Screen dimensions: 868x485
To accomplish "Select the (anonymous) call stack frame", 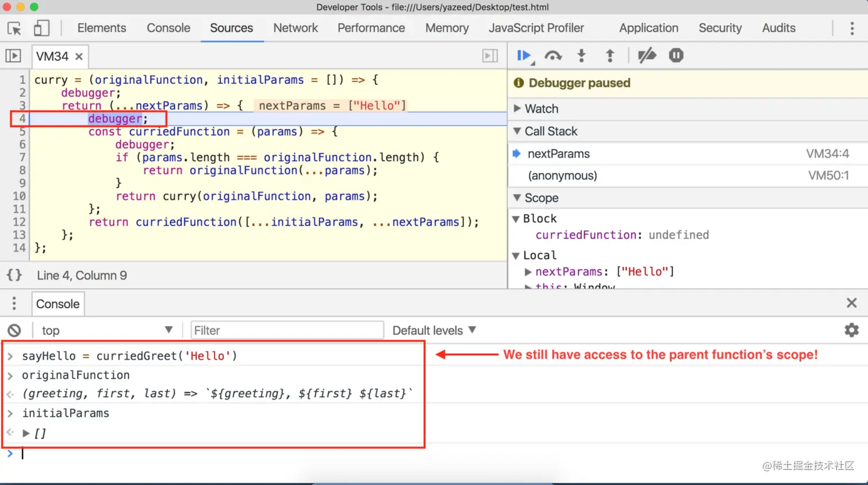I will [688, 176].
